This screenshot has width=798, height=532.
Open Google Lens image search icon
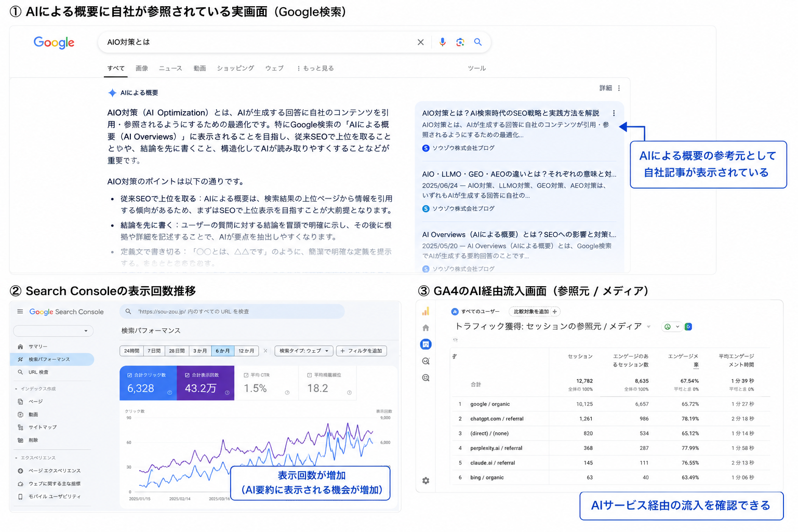coord(460,42)
